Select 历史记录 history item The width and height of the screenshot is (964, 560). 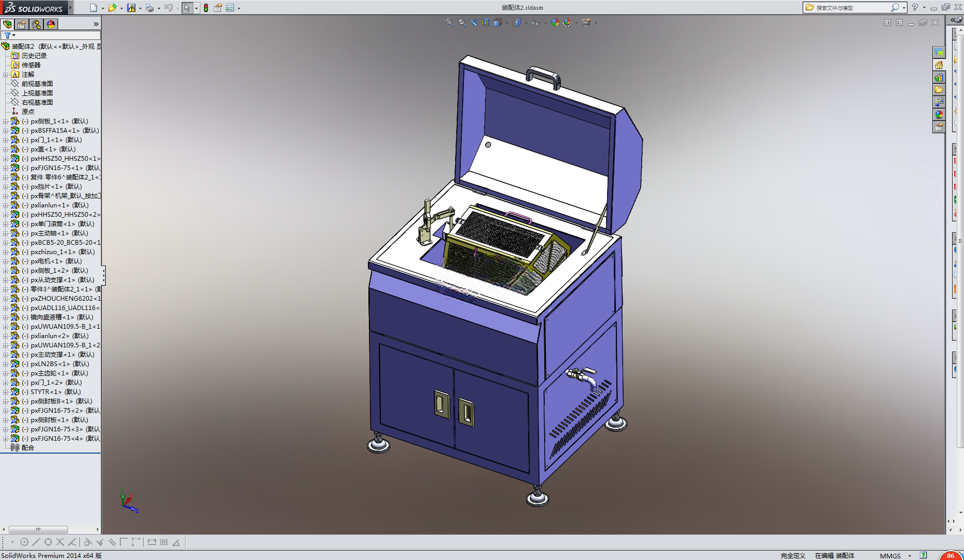point(34,56)
